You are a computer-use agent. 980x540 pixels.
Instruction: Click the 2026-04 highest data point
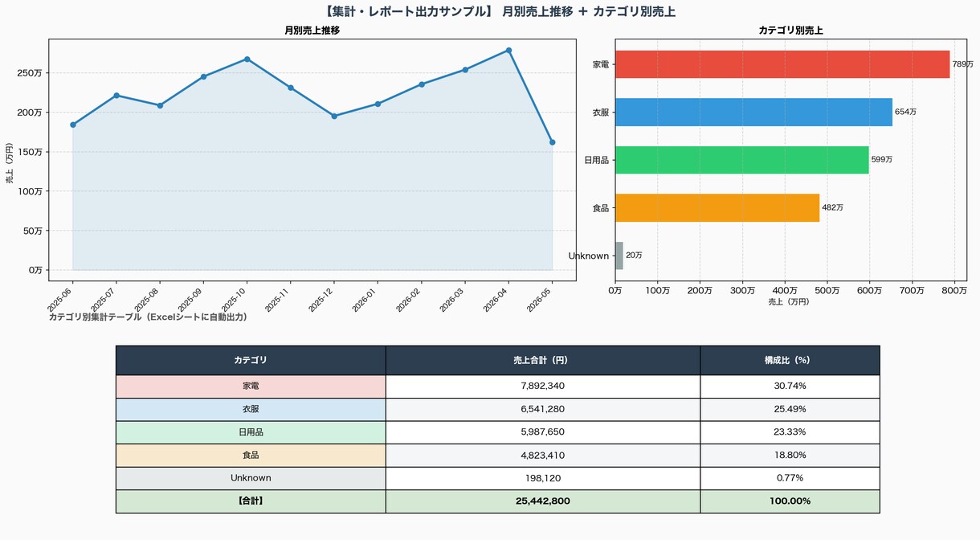click(x=508, y=50)
